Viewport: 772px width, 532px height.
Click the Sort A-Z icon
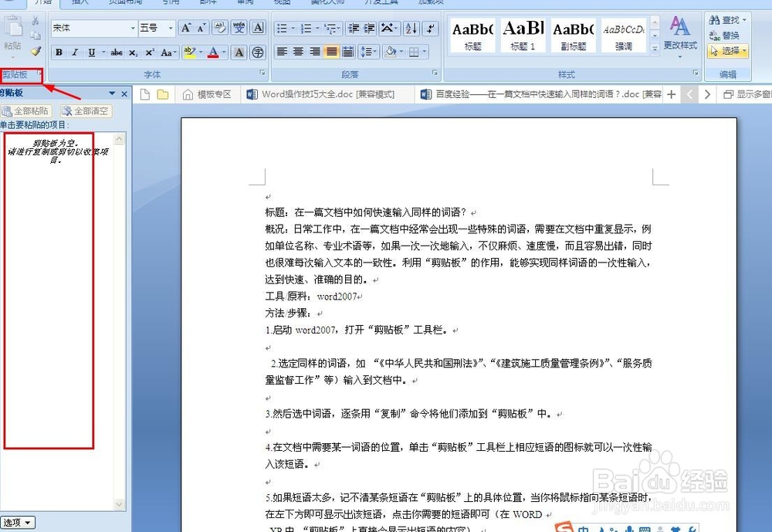click(411, 29)
